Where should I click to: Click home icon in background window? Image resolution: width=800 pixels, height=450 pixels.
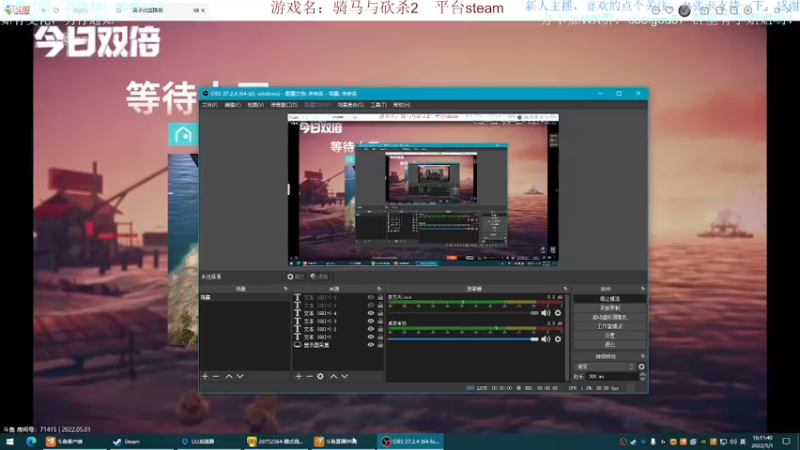pyautogui.click(x=183, y=135)
